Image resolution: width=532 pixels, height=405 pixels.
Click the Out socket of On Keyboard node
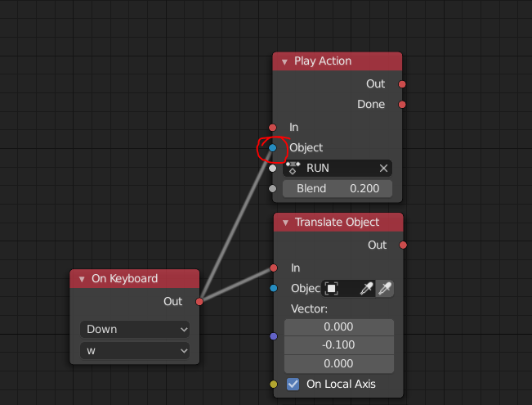(x=199, y=302)
